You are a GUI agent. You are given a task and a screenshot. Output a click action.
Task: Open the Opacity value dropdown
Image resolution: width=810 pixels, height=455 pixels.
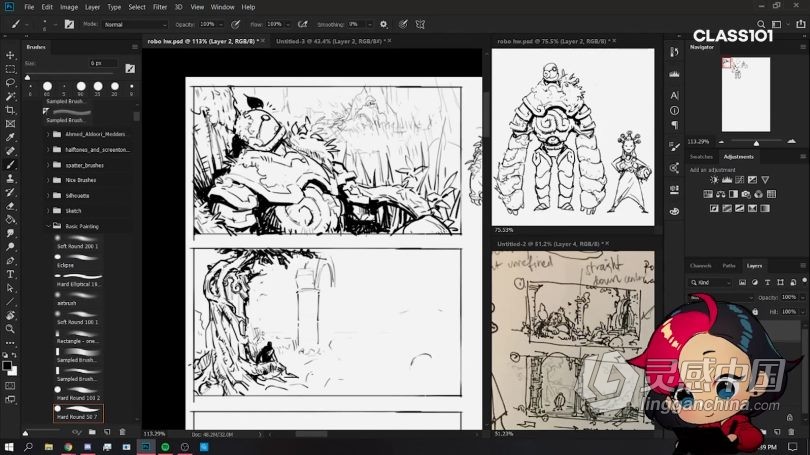click(221, 24)
